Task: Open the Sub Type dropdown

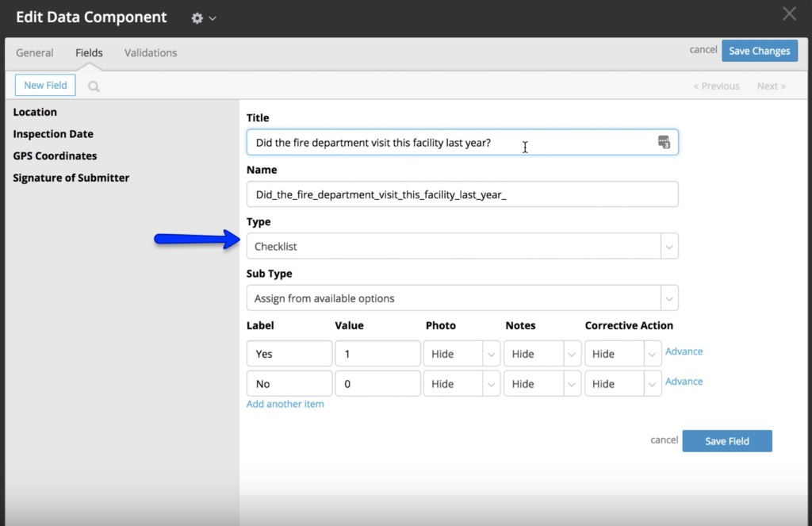Action: click(x=670, y=298)
